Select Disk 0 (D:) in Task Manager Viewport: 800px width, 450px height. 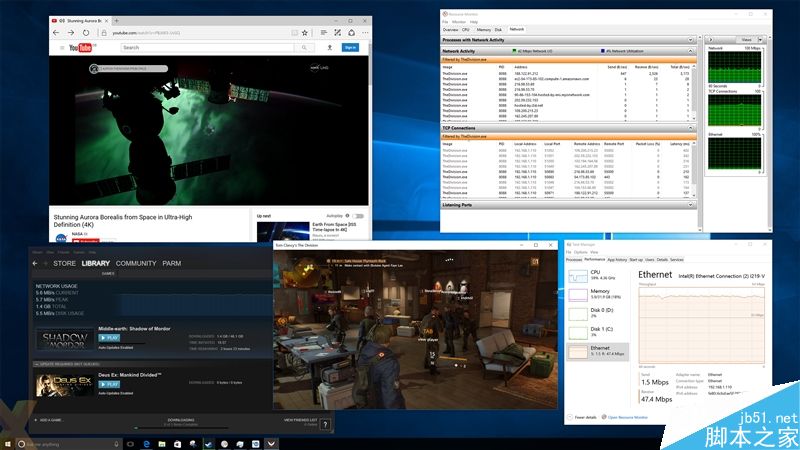(597, 313)
